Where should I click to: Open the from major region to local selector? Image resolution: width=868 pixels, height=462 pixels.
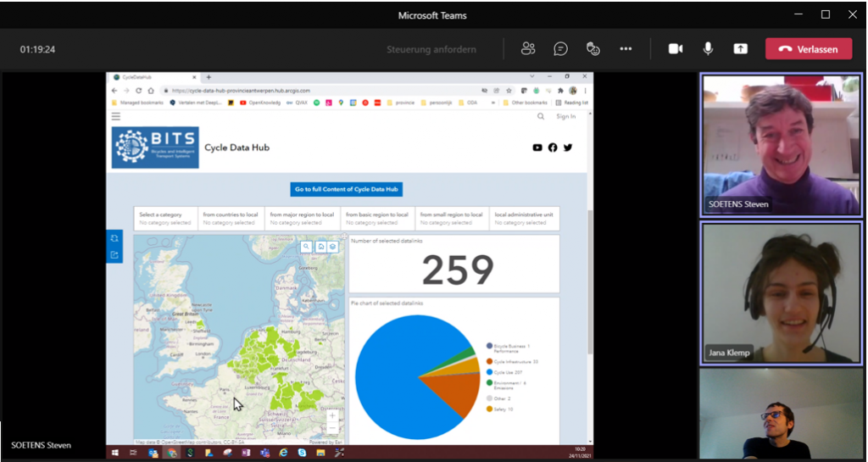303,219
